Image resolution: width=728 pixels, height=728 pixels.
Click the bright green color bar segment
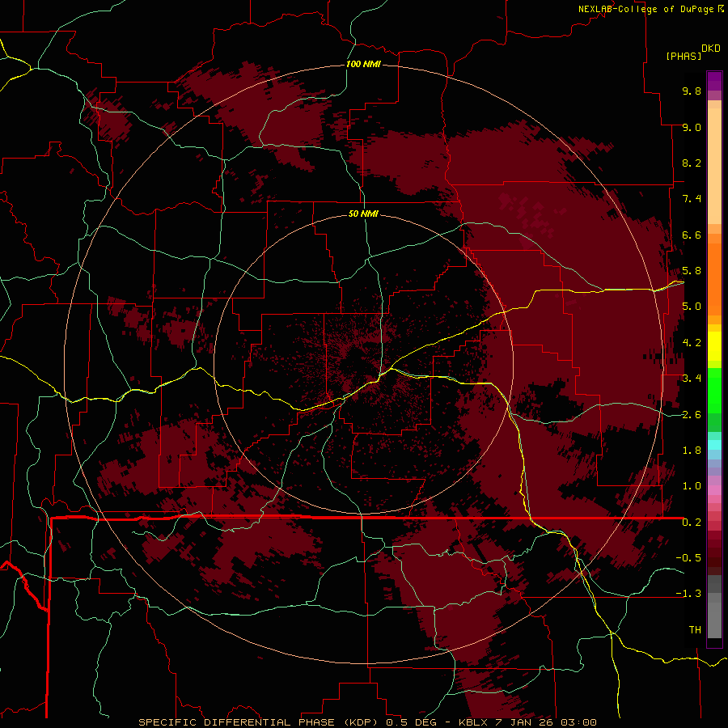[x=714, y=390]
